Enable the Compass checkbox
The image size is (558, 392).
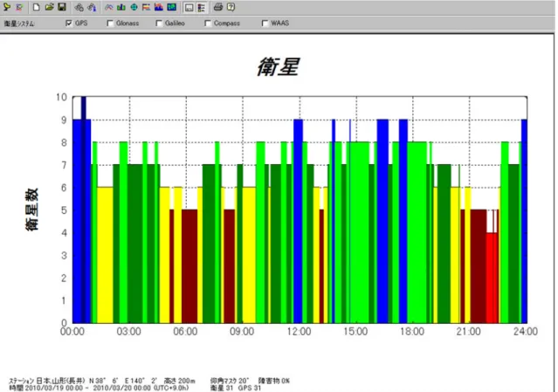pyautogui.click(x=208, y=23)
